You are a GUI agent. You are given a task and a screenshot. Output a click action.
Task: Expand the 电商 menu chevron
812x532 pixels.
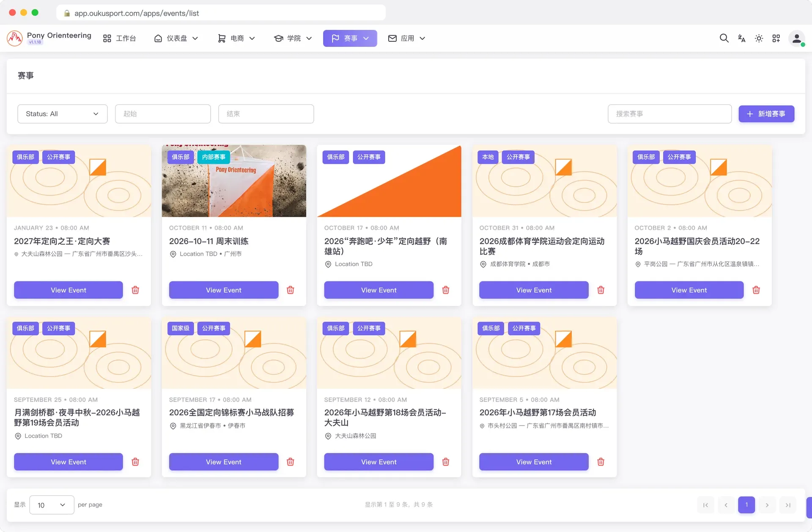tap(252, 38)
